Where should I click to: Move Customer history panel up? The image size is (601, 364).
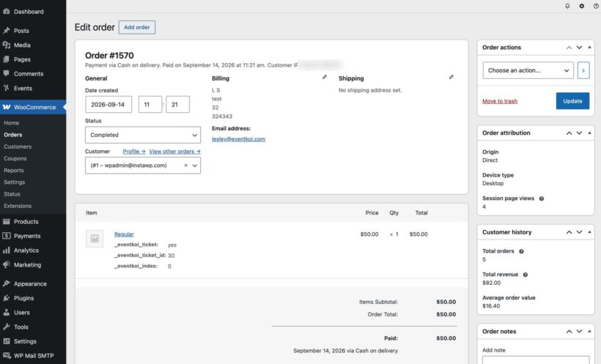pyautogui.click(x=569, y=232)
